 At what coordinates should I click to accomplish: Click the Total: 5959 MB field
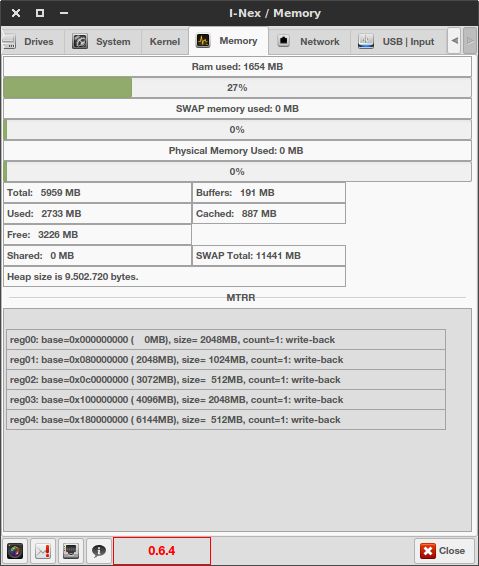(97, 193)
